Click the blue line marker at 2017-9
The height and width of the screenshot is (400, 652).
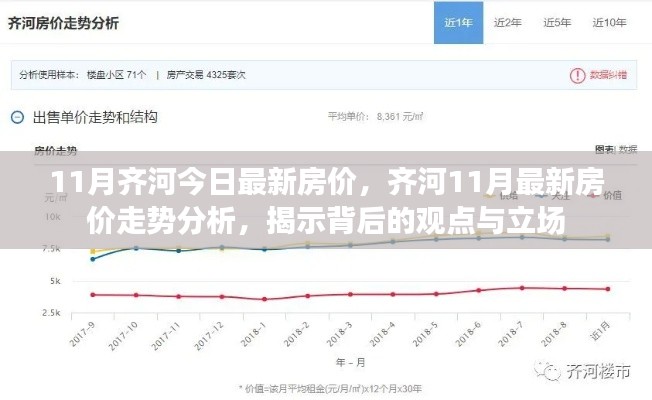(93, 259)
